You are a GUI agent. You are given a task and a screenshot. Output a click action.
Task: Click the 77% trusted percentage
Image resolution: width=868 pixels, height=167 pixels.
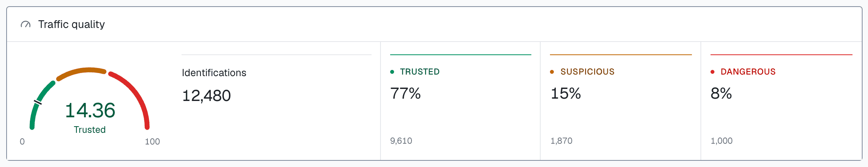(405, 94)
